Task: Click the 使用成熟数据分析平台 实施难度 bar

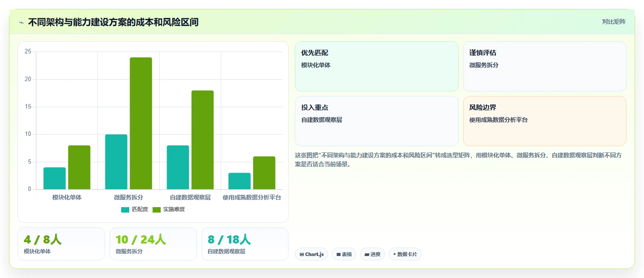Action: (264, 173)
